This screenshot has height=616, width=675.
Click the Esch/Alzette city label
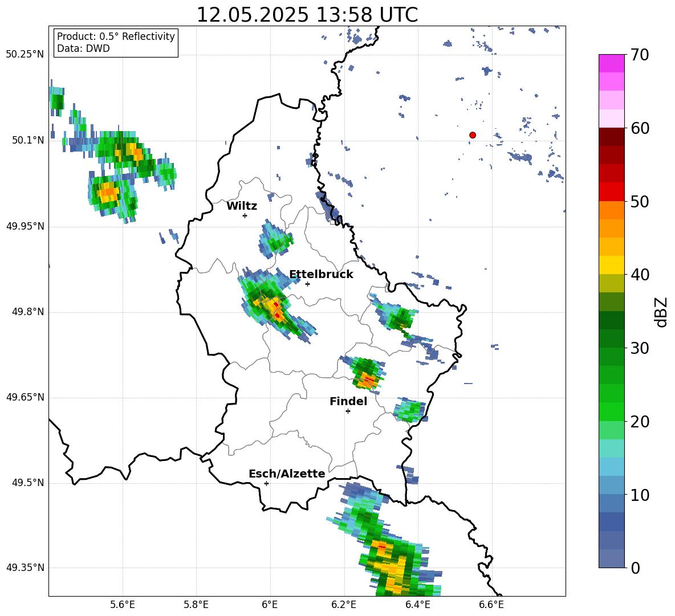tap(287, 474)
